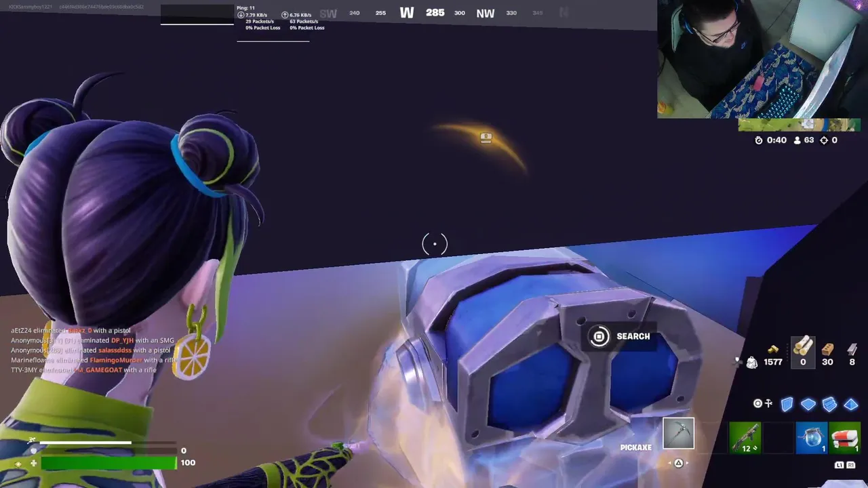Click the metal count 8
The height and width of the screenshot is (488, 868).
pos(852,362)
